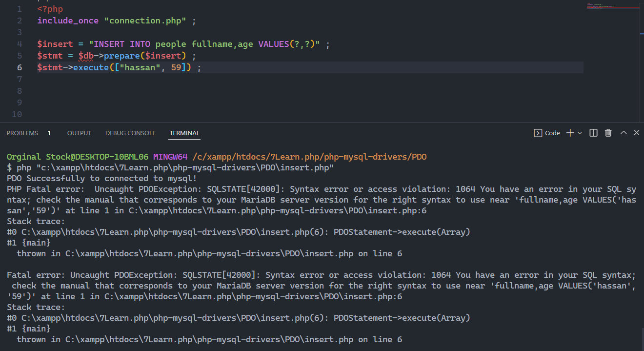Switch to the OUTPUT tab

click(x=79, y=133)
